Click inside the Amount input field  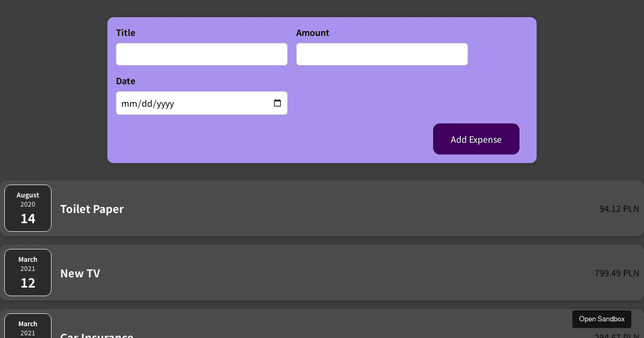coord(382,54)
